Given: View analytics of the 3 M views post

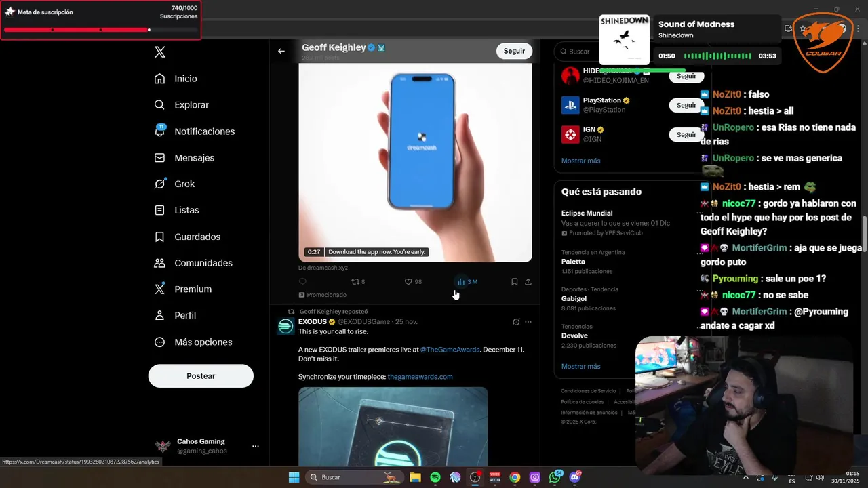Looking at the screenshot, I should point(467,281).
